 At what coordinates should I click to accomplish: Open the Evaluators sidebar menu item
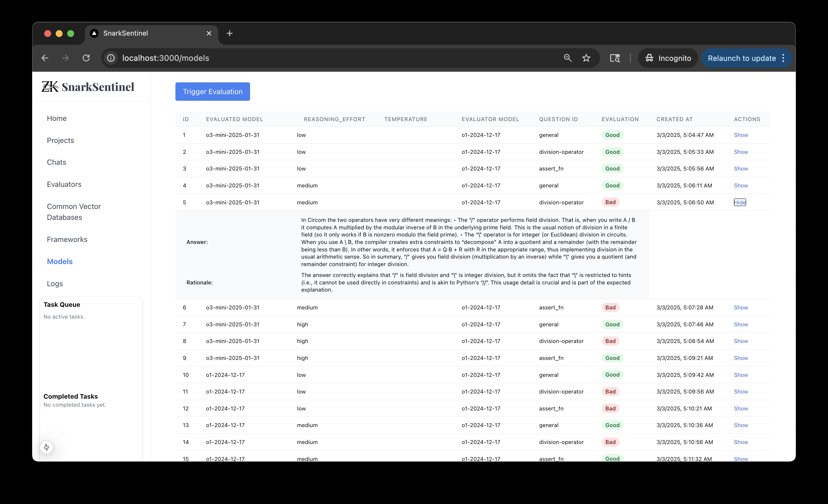pos(64,184)
